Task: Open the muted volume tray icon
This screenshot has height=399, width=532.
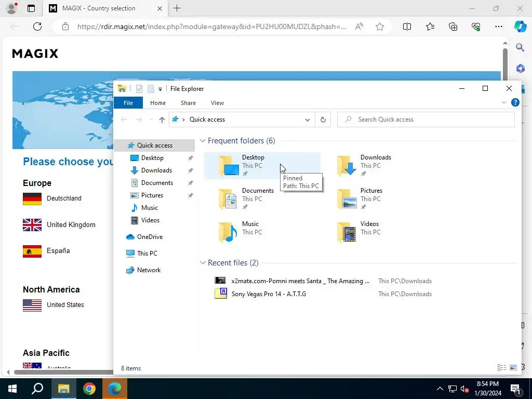Action: pos(465,389)
